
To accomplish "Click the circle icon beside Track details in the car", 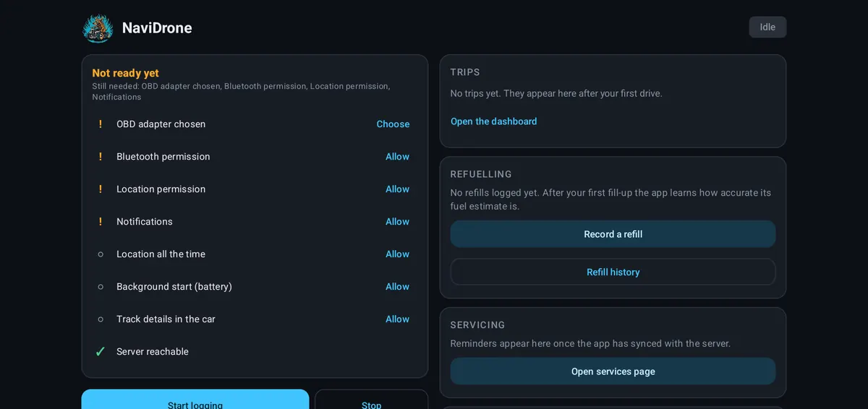I will click(x=101, y=319).
